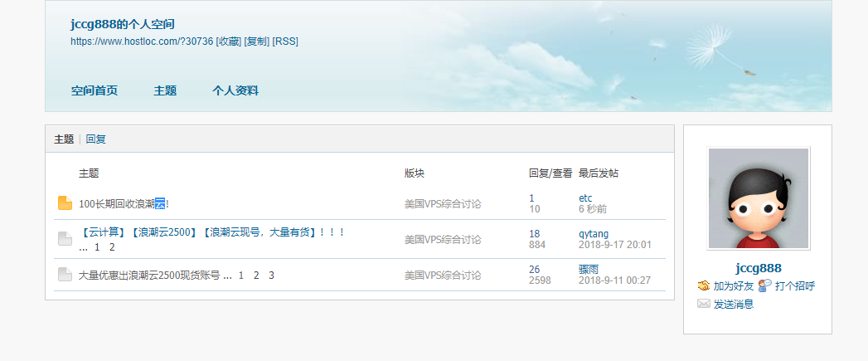Viewport: 868px width, 361px height.
Task: Open the [RSS] feed link
Action: coord(285,41)
